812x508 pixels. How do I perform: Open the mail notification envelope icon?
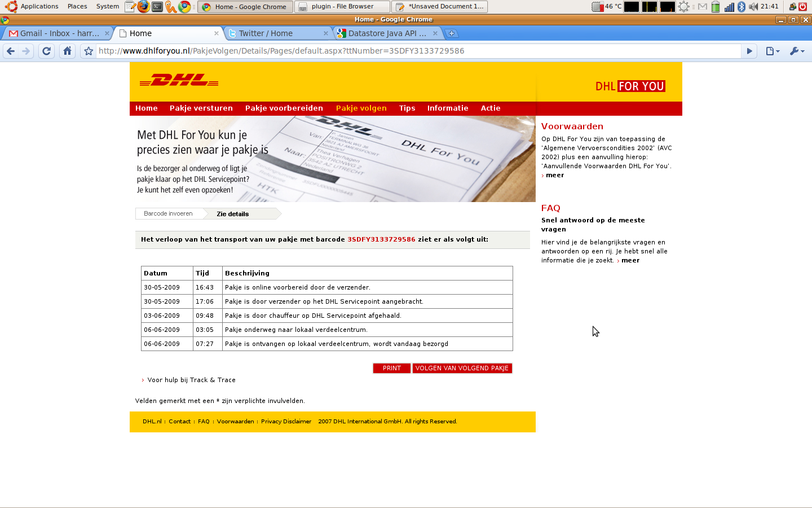click(703, 7)
